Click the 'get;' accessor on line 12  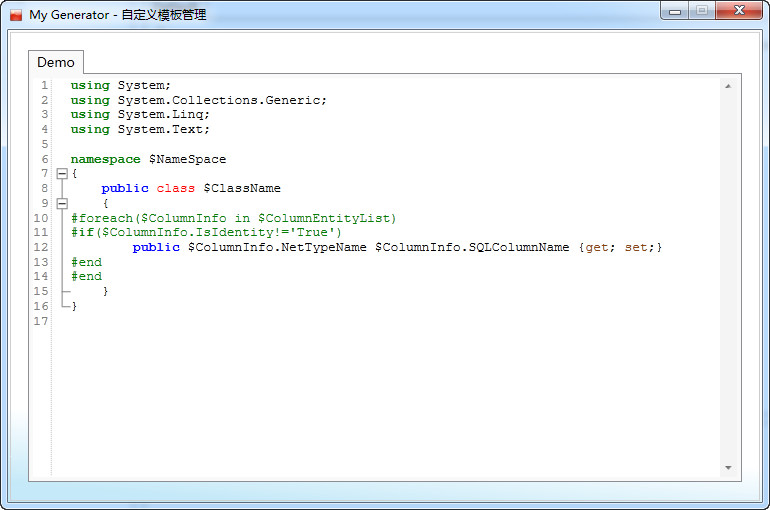pos(600,247)
